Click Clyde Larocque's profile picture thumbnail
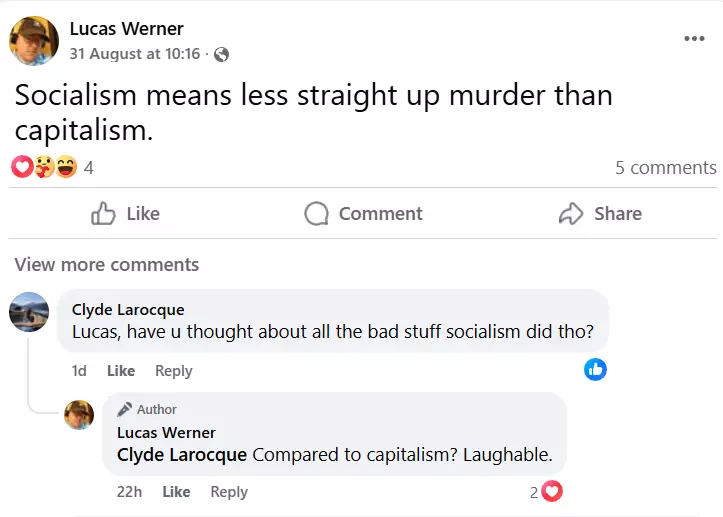The width and height of the screenshot is (723, 517). [x=29, y=312]
